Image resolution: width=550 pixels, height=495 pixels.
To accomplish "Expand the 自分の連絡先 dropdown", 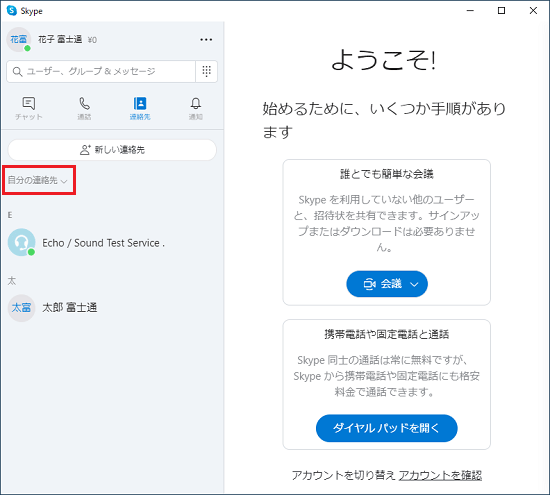I will point(38,180).
